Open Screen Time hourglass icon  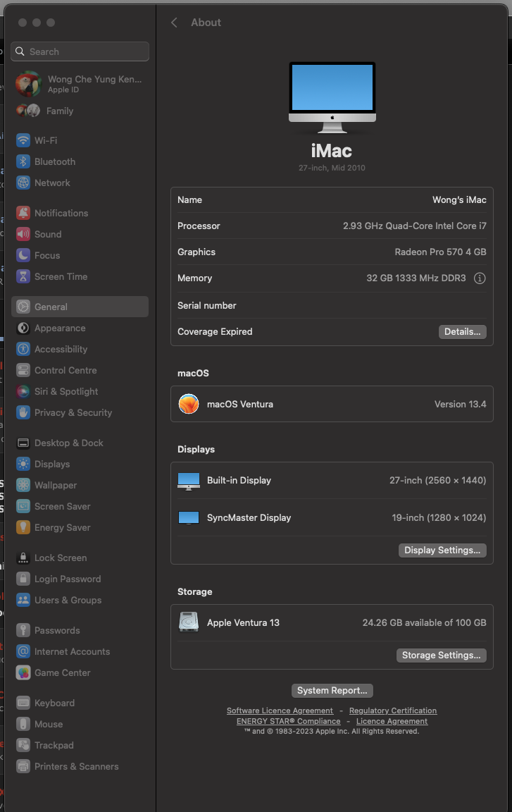coord(23,276)
